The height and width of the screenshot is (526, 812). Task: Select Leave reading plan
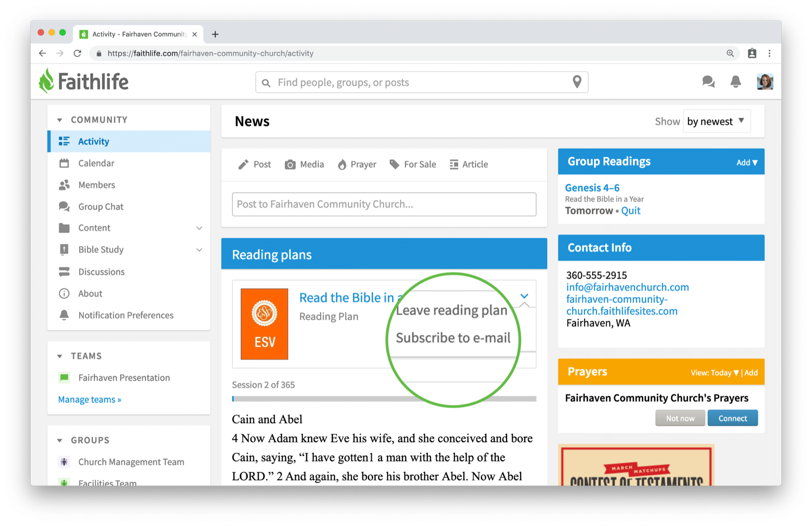(452, 310)
